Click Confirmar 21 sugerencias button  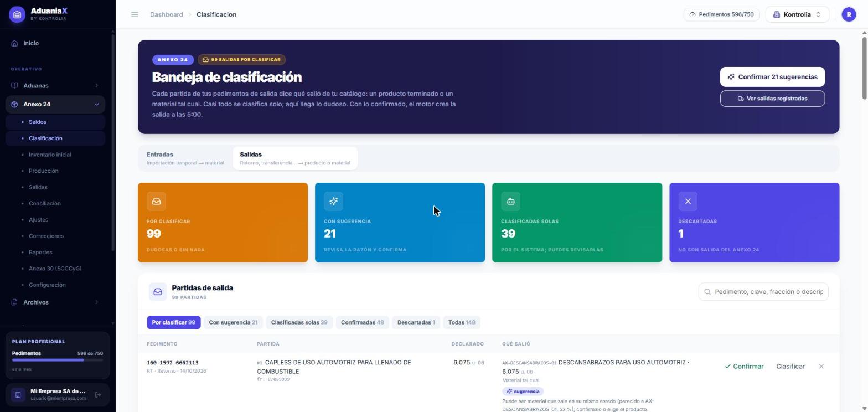(x=772, y=77)
